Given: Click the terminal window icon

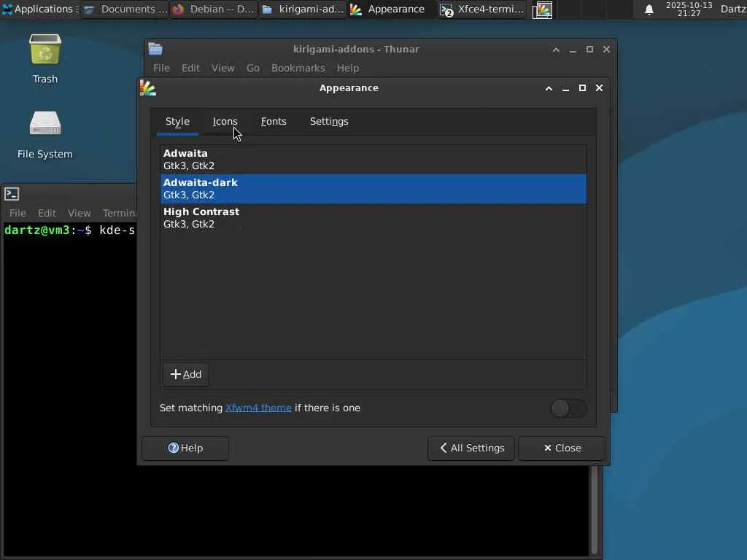Looking at the screenshot, I should (12, 194).
